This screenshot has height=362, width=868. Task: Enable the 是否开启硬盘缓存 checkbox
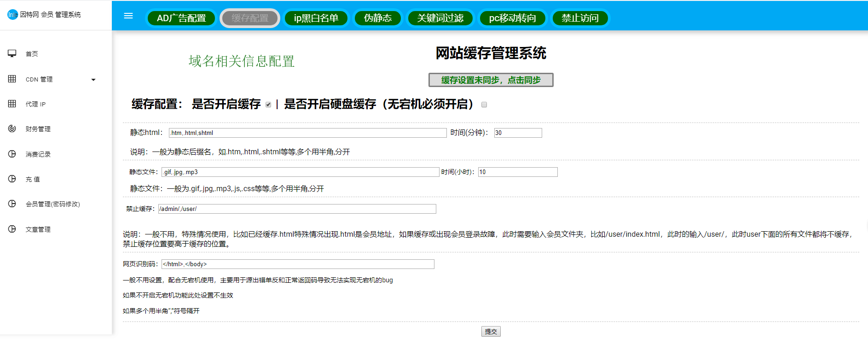pos(484,105)
